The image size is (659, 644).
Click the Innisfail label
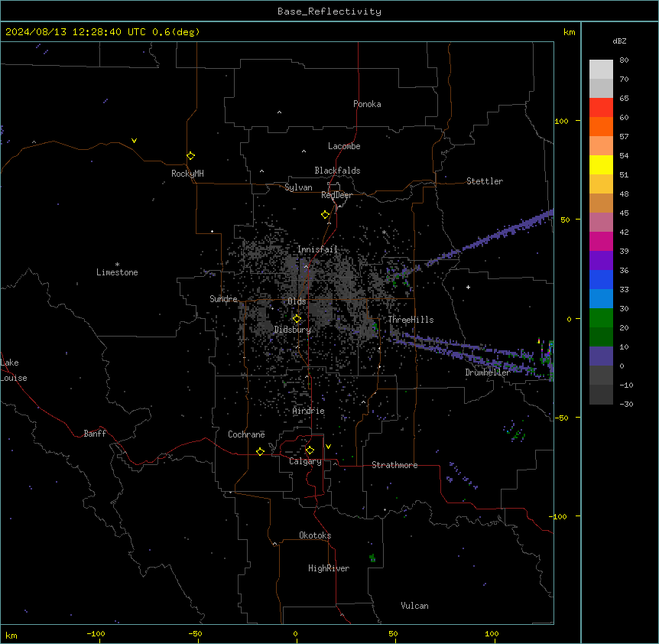pyautogui.click(x=317, y=249)
